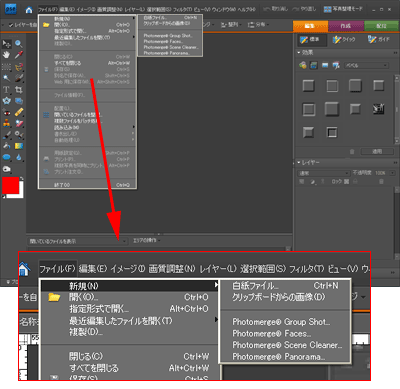Viewport: 400px width, 389px height.
Task: Click the 取り消し undo button
Action: (x=276, y=9)
